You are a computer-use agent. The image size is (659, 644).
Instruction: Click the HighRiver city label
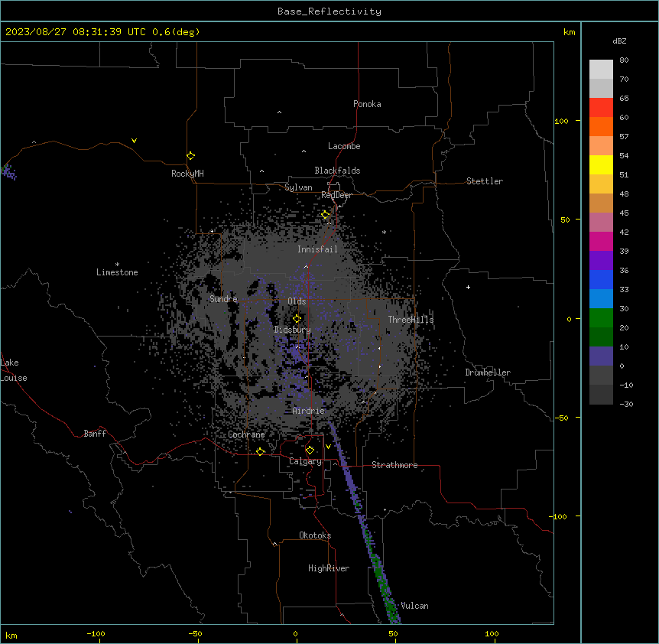329,568
